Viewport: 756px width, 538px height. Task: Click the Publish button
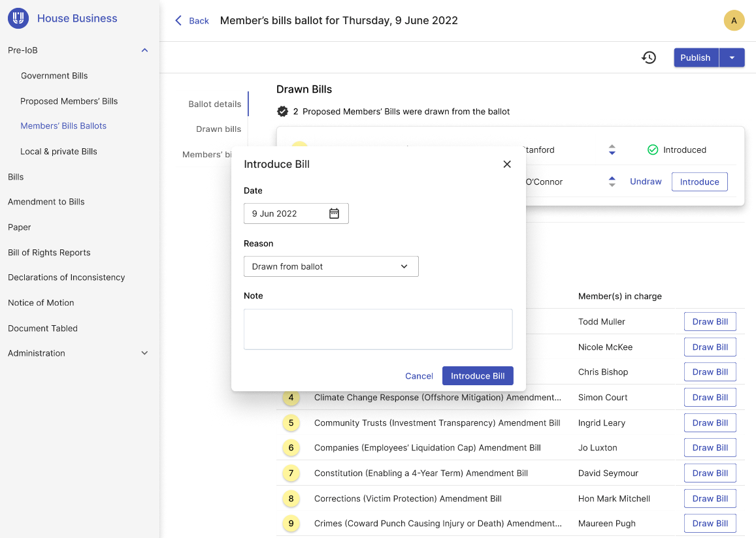pos(696,58)
